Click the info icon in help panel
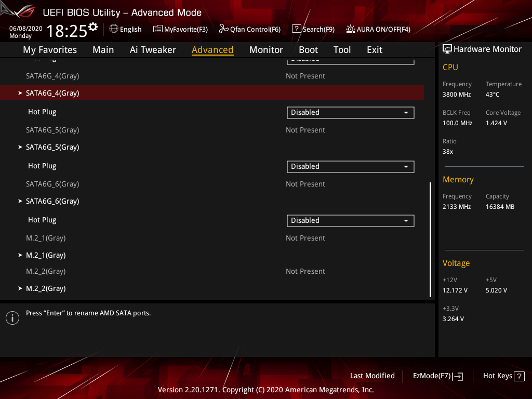532x399 pixels. [x=12, y=318]
